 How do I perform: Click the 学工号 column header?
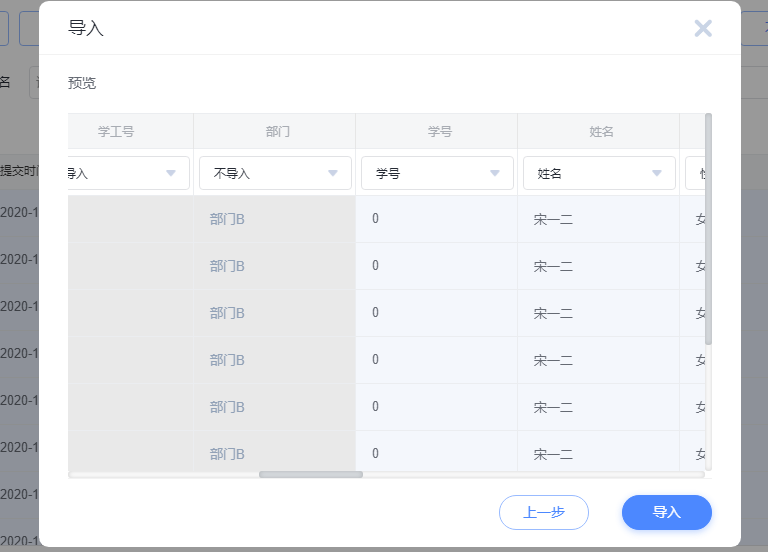[x=116, y=131]
